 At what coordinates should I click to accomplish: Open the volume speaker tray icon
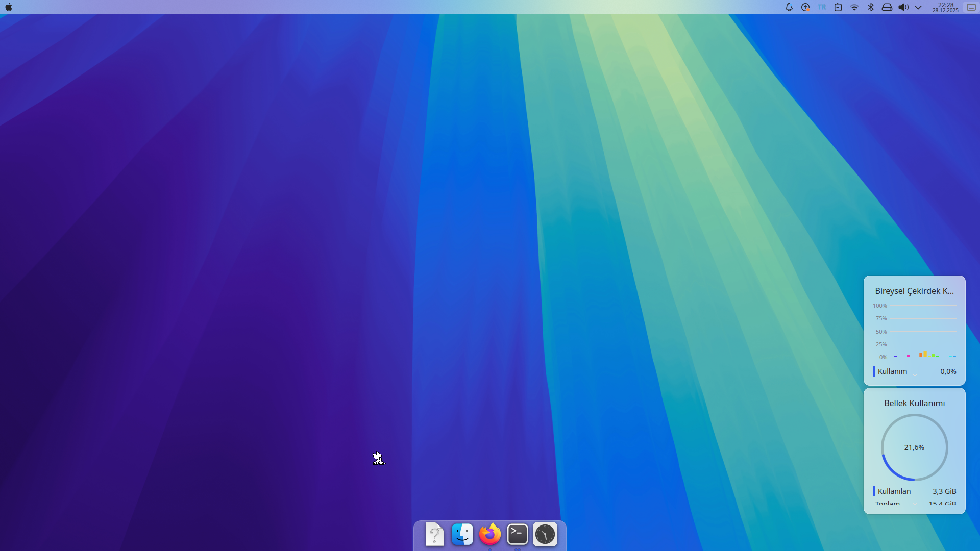[903, 7]
